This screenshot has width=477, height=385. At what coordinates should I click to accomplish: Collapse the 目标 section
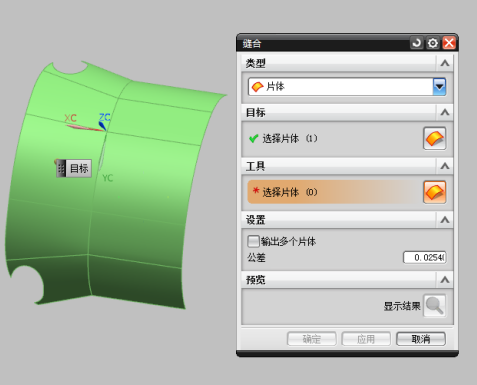point(445,112)
